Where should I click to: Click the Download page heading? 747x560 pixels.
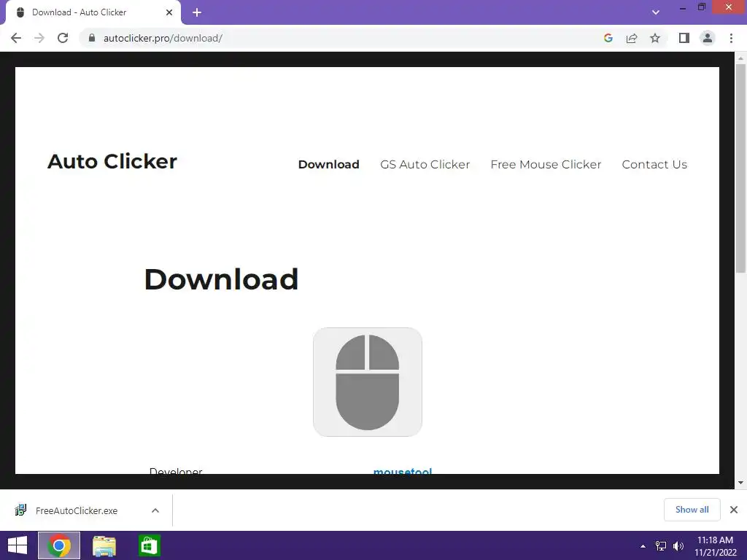pos(222,279)
